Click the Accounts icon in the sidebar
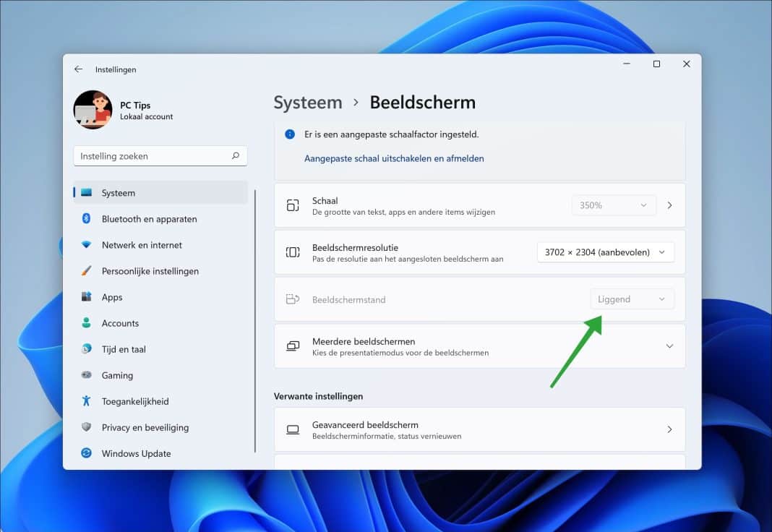 pyautogui.click(x=87, y=323)
